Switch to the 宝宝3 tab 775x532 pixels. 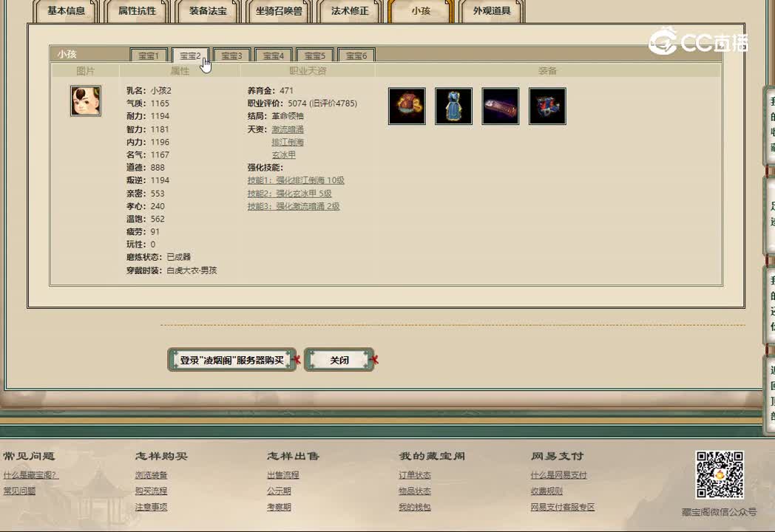(231, 55)
